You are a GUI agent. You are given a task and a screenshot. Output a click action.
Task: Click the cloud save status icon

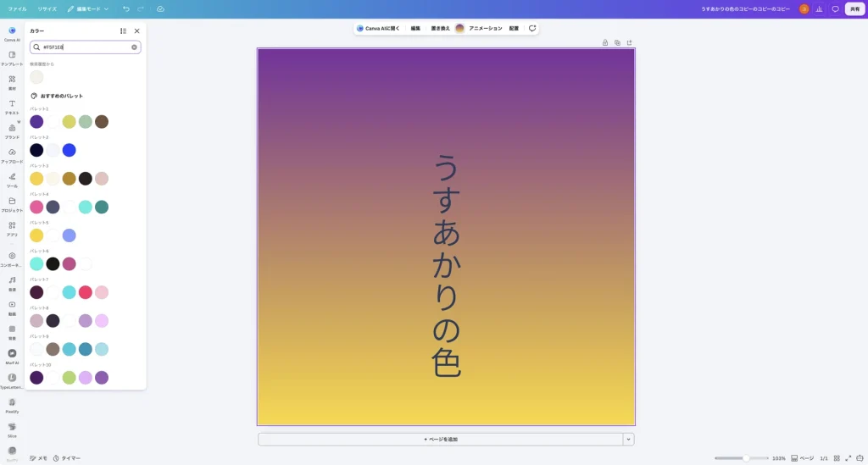160,8
